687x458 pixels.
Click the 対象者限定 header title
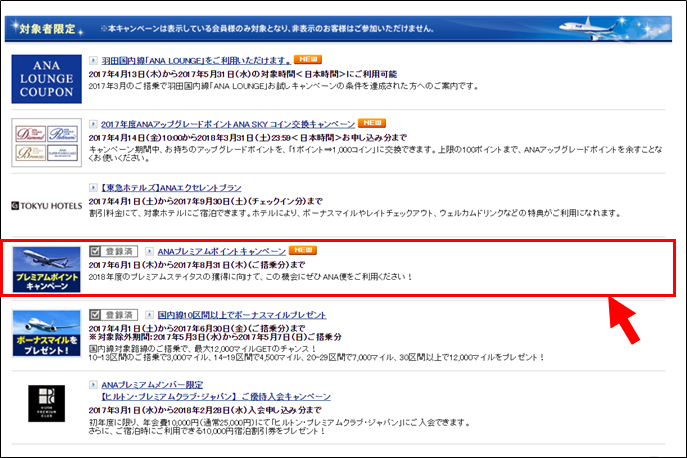pos(47,29)
